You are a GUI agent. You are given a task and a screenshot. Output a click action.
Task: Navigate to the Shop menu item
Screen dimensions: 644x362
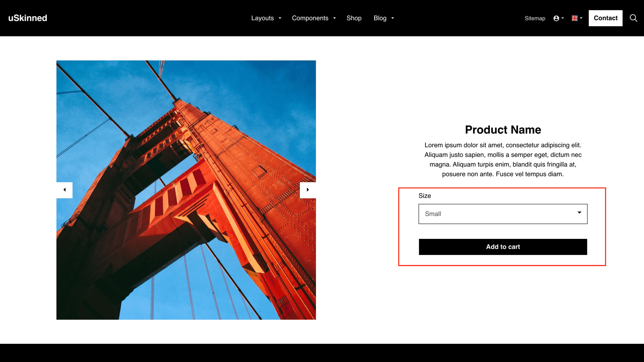coord(354,18)
